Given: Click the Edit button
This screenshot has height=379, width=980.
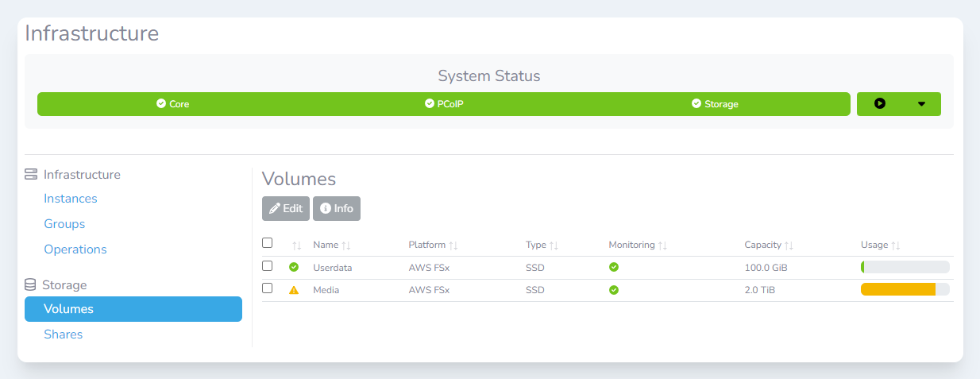Looking at the screenshot, I should [x=286, y=208].
